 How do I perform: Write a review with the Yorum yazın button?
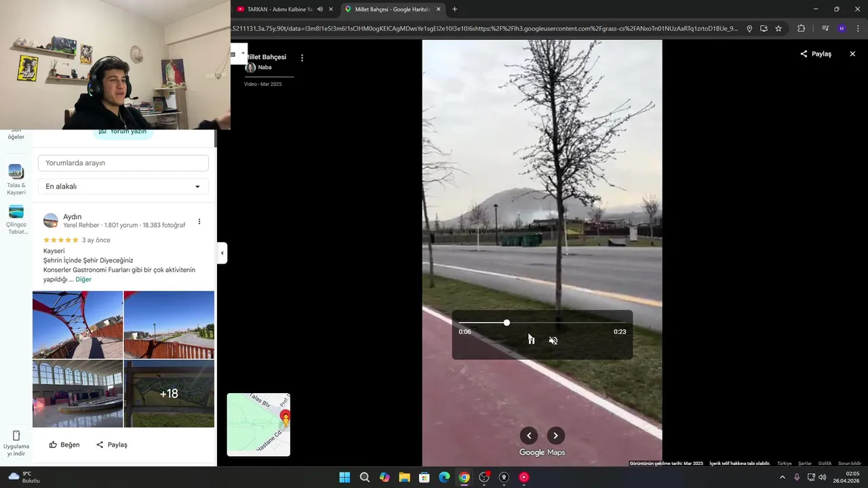123,131
